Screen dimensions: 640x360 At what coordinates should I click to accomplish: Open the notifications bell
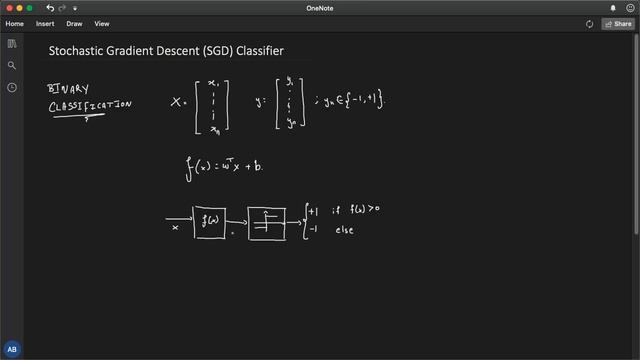click(613, 8)
